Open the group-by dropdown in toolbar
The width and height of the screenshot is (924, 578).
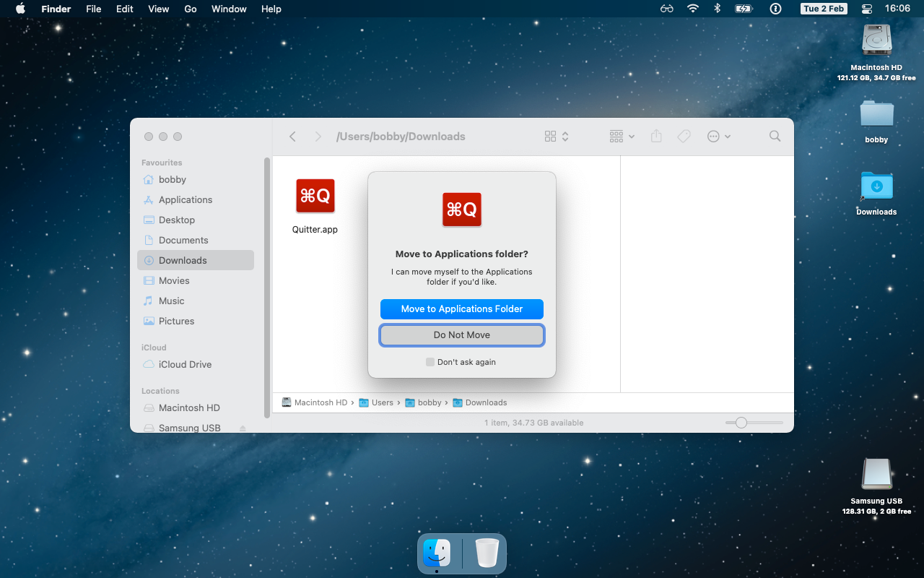coord(622,137)
